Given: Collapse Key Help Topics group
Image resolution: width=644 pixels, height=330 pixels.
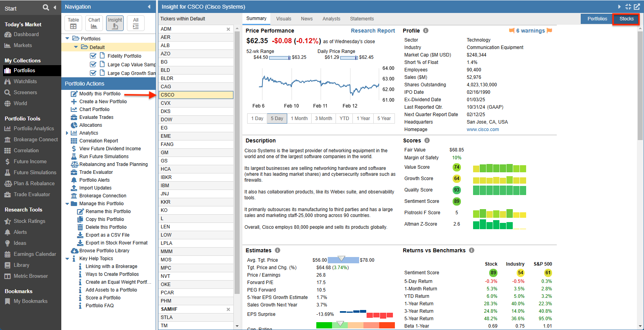Looking at the screenshot, I should click(67, 259).
